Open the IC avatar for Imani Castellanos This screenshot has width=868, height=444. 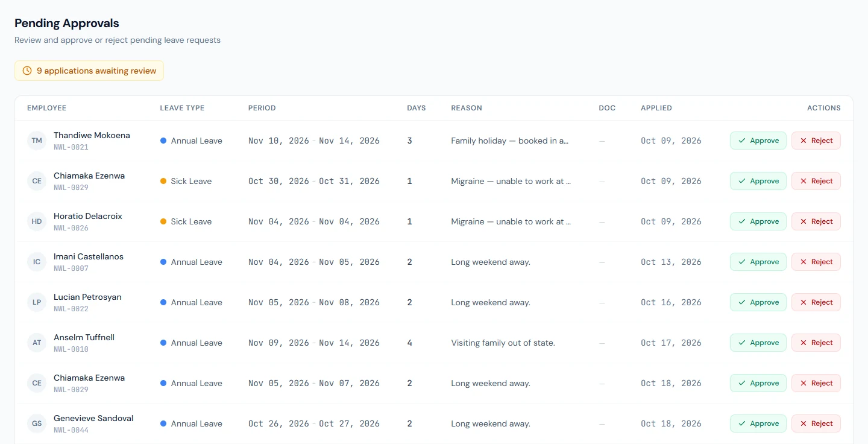coord(37,262)
